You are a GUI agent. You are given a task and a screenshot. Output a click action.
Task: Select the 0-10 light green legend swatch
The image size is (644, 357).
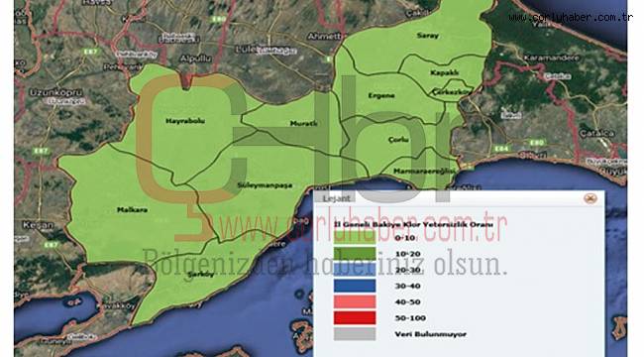click(355, 238)
